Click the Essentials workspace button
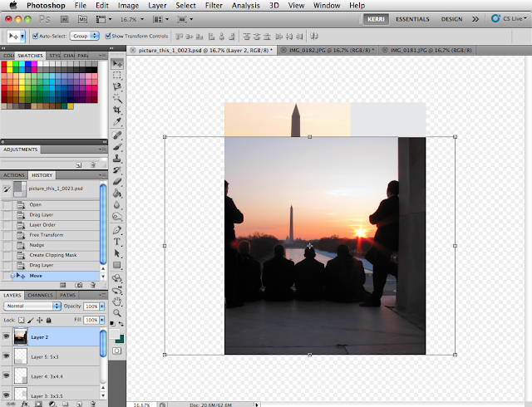The width and height of the screenshot is (532, 407). tap(413, 18)
